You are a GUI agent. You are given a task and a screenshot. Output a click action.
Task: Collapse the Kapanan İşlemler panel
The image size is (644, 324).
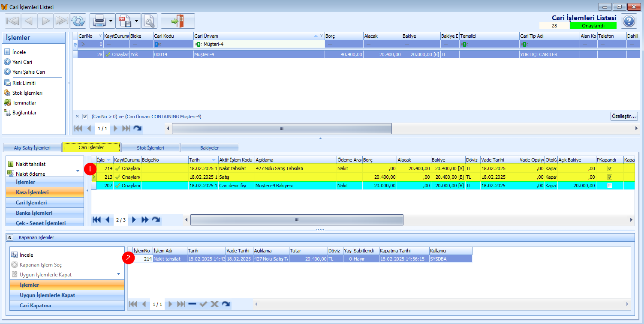pos(10,237)
